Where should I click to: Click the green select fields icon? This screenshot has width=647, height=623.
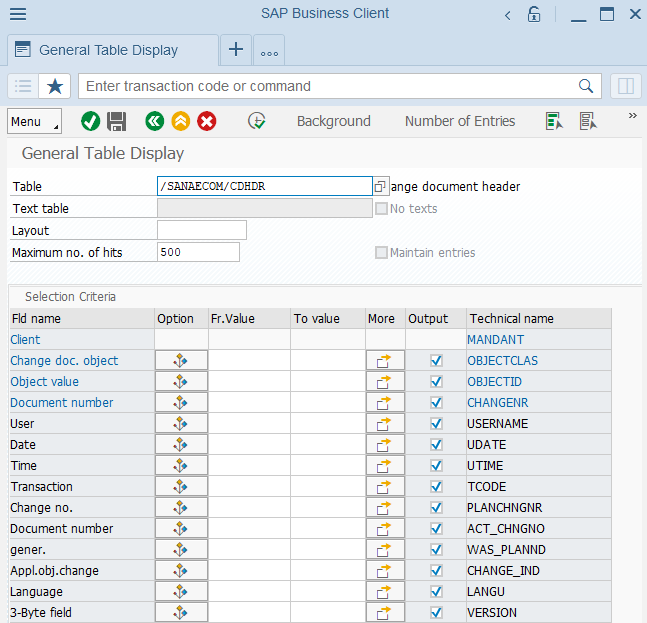coord(554,121)
